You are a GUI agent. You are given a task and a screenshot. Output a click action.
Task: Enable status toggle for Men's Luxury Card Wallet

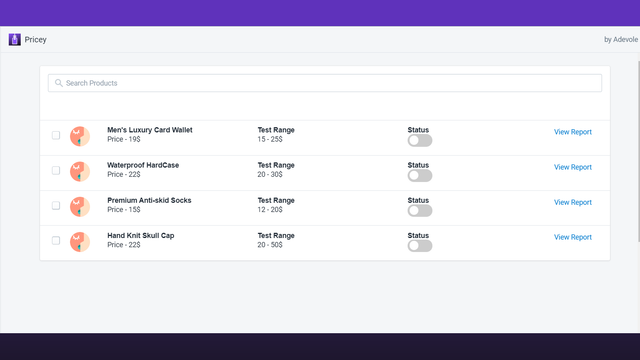coord(420,140)
